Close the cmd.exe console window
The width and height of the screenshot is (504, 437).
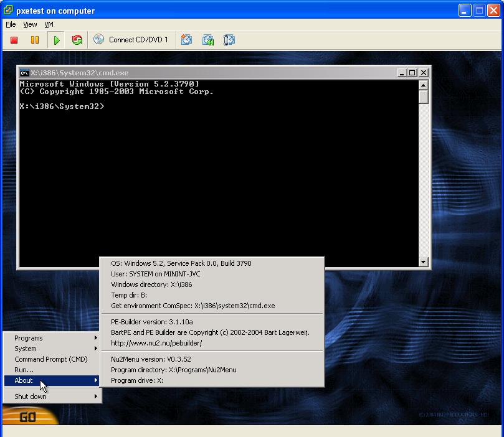(424, 73)
